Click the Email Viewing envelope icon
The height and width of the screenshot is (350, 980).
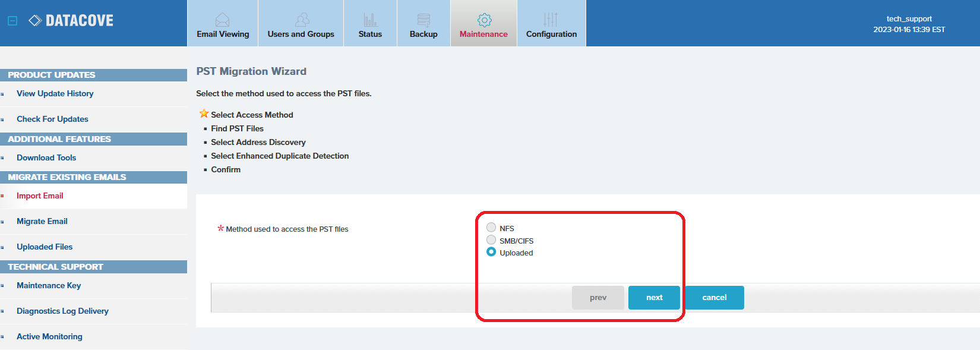222,20
